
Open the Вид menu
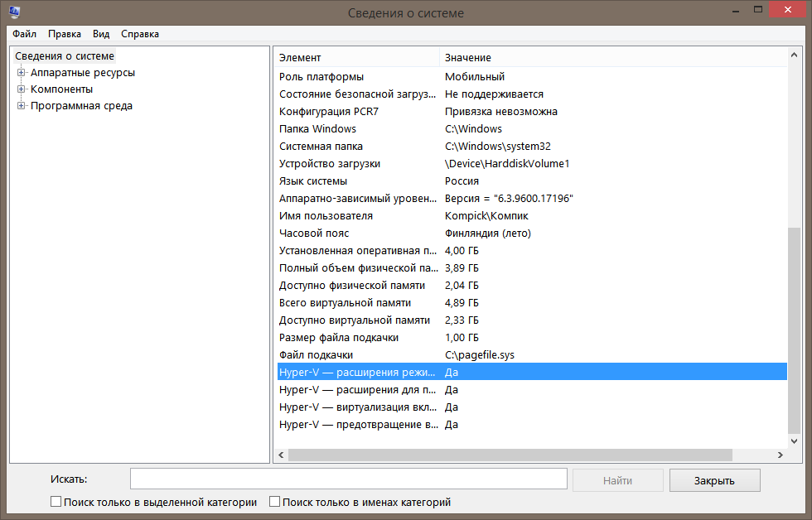pyautogui.click(x=101, y=34)
